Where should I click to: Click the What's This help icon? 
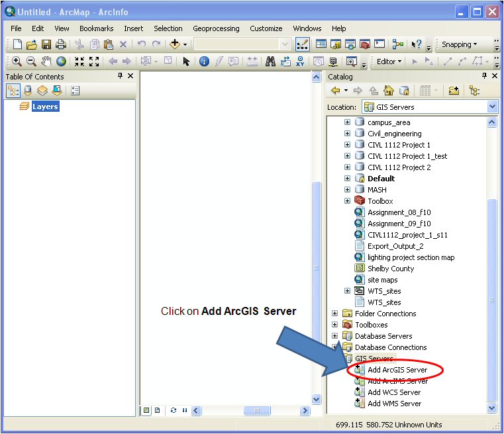[x=417, y=44]
